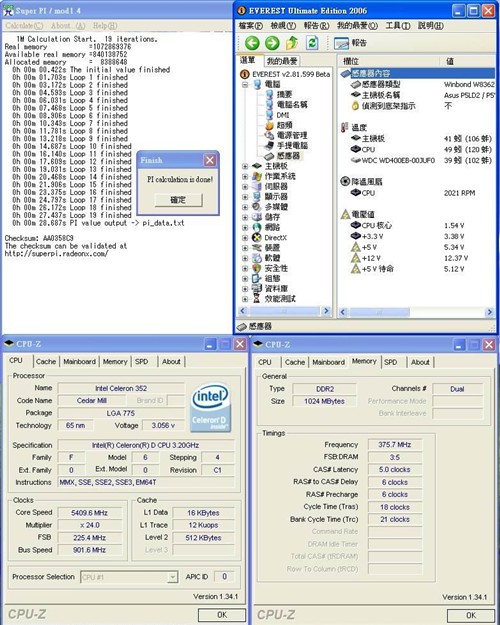Viewport: 500px width, 625px height.
Task: Open the Processor Selection CPU #1 dropdown
Action: coord(172,577)
